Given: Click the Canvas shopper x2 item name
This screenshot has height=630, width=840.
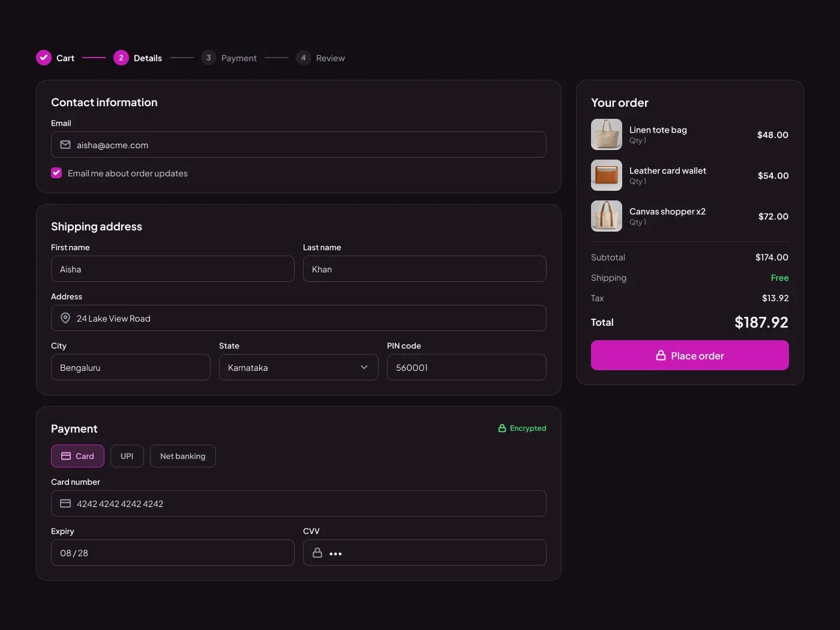Looking at the screenshot, I should click(667, 211).
